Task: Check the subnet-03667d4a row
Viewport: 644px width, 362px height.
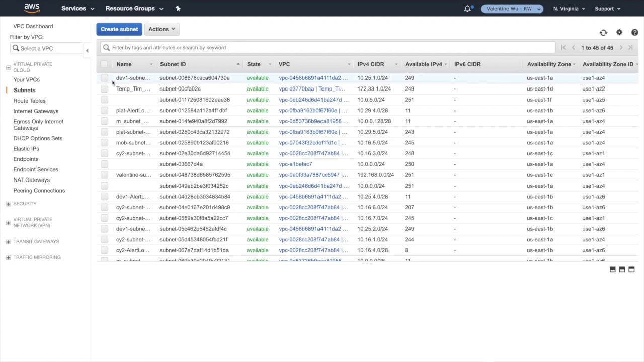Action: [104, 164]
